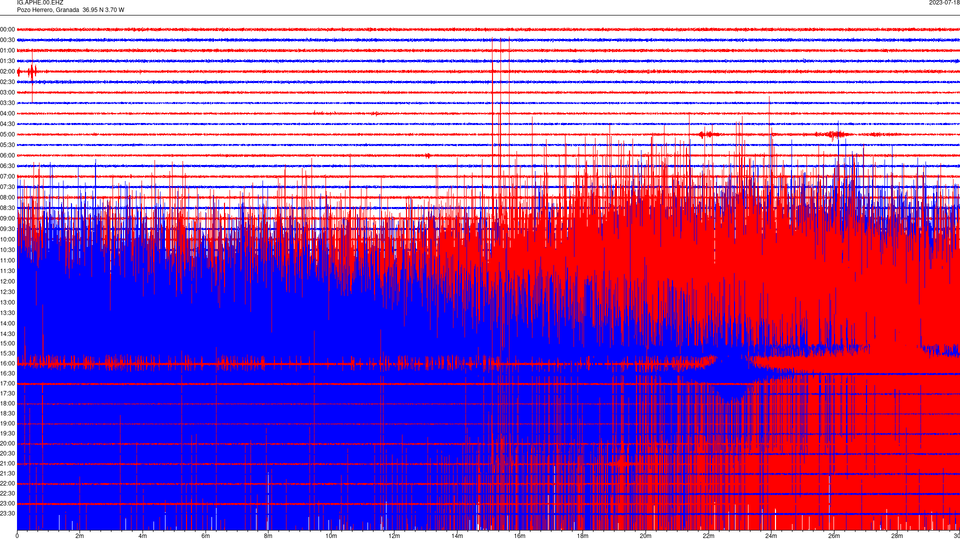Click the 14m tick label on x-axis

(x=457, y=536)
